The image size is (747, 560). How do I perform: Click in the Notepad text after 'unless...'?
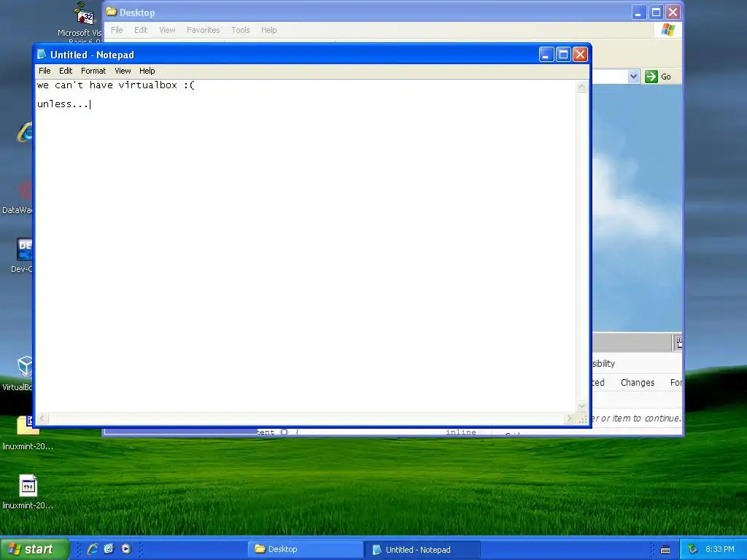(90, 104)
